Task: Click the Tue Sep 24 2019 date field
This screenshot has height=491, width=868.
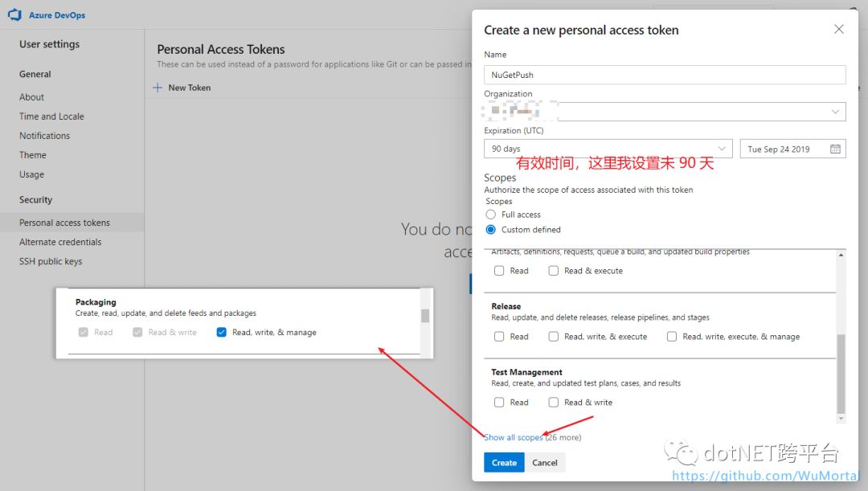Action: point(792,149)
